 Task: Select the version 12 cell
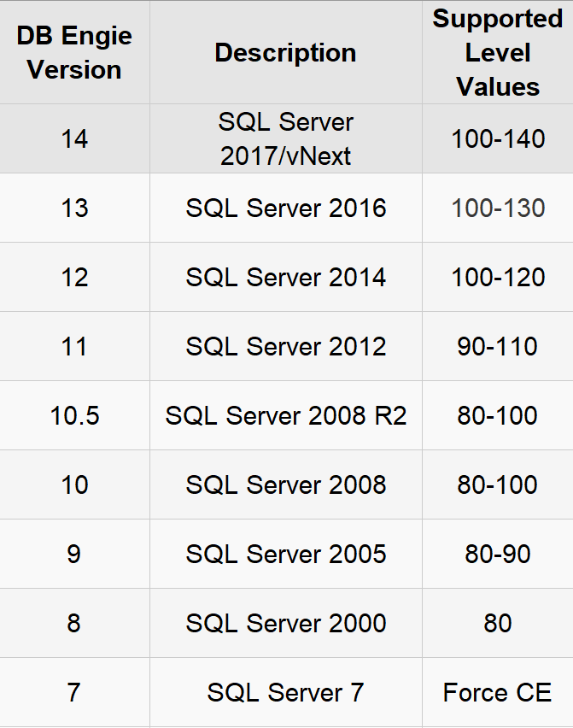(x=74, y=277)
